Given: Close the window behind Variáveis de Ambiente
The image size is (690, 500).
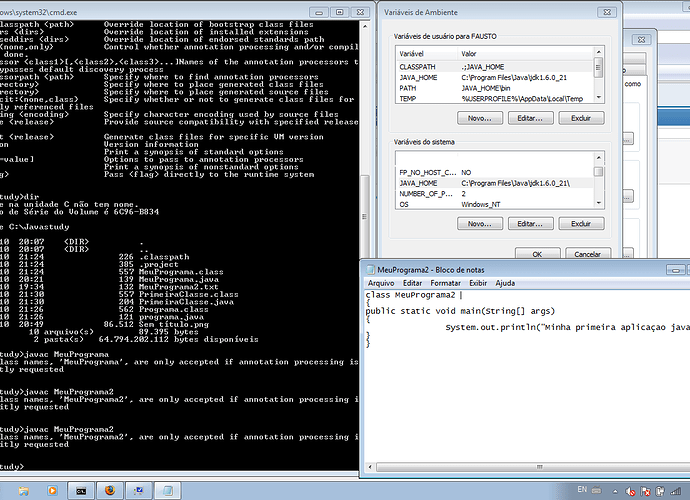Looking at the screenshot, I should [x=641, y=40].
